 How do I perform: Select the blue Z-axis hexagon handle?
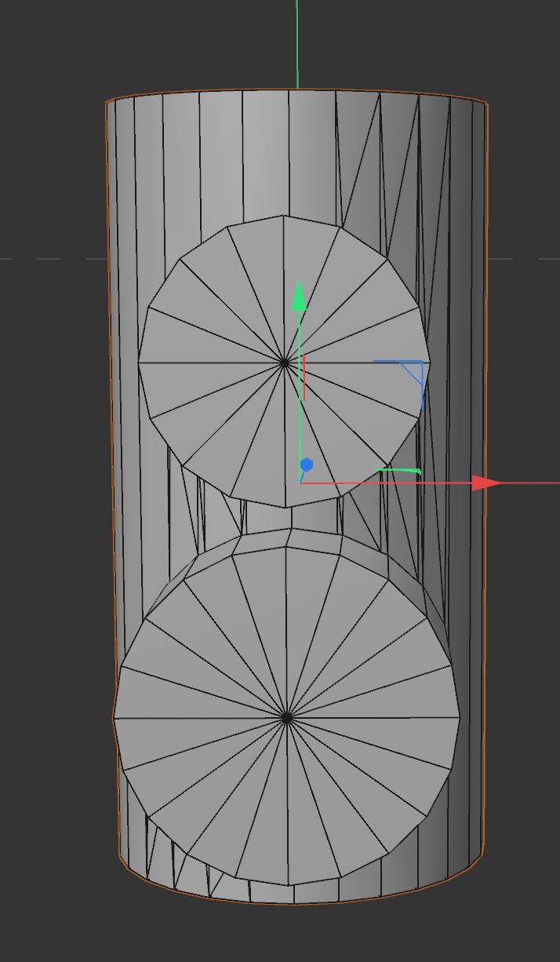[x=307, y=465]
